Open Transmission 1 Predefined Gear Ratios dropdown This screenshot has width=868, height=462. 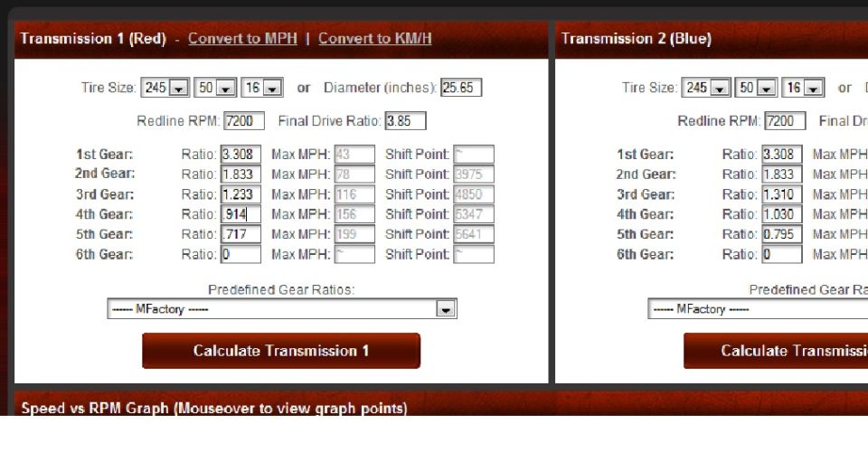pyautogui.click(x=282, y=308)
